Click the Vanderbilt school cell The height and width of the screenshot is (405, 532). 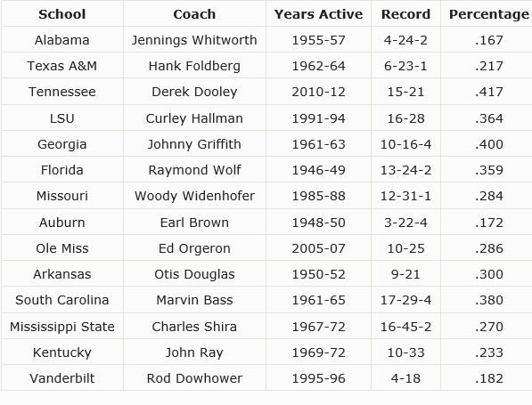(62, 378)
